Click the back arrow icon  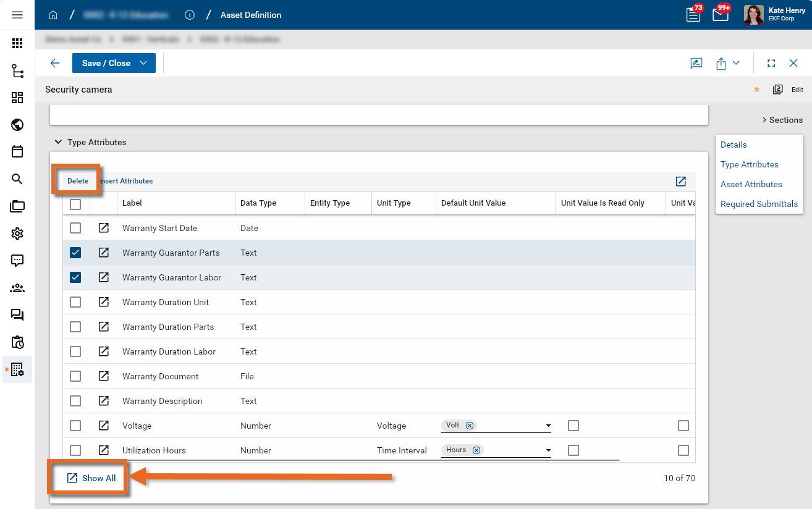click(55, 63)
